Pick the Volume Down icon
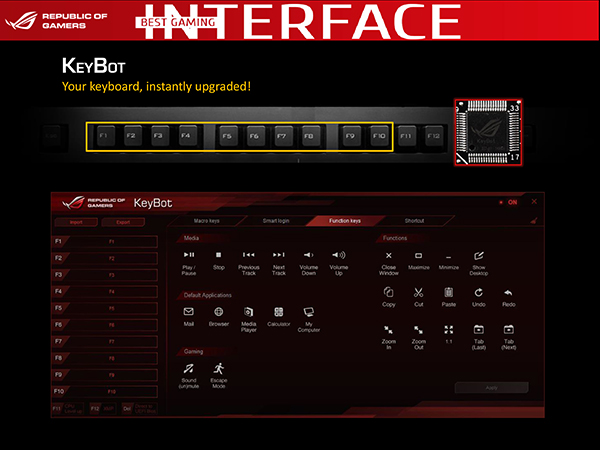The width and height of the screenshot is (600, 450). coord(308,255)
